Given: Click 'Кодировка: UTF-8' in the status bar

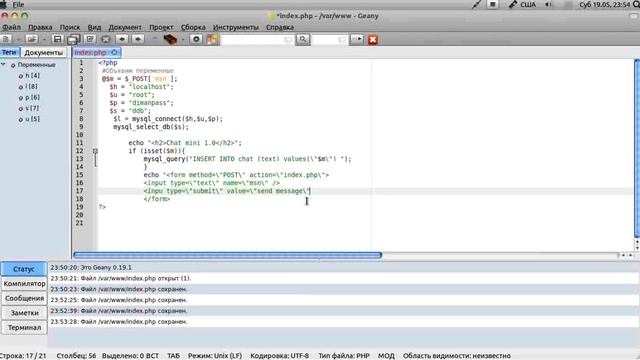Looking at the screenshot, I should [280, 356].
